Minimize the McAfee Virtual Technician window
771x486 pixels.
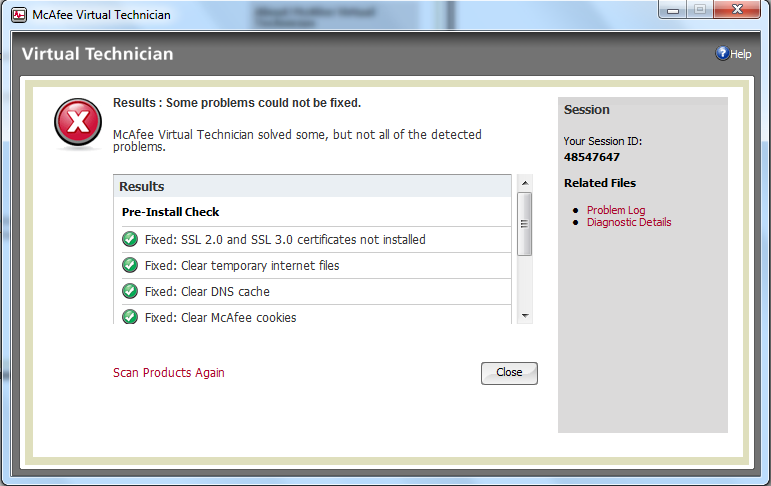673,10
